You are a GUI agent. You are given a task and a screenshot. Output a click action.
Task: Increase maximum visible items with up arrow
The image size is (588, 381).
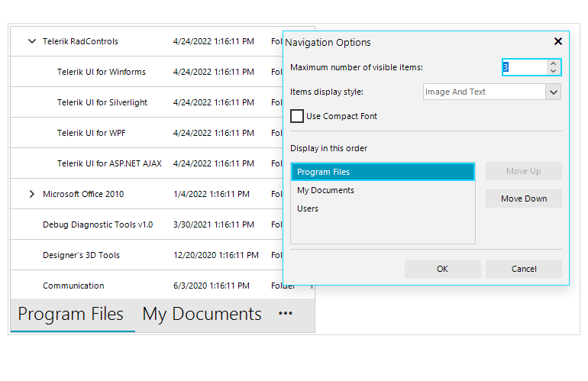point(553,63)
